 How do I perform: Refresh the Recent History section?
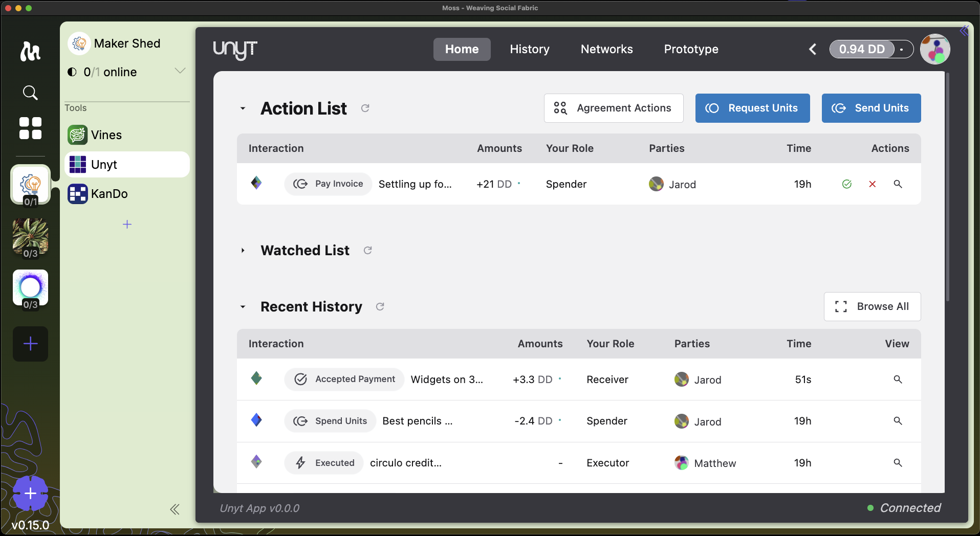coord(380,306)
